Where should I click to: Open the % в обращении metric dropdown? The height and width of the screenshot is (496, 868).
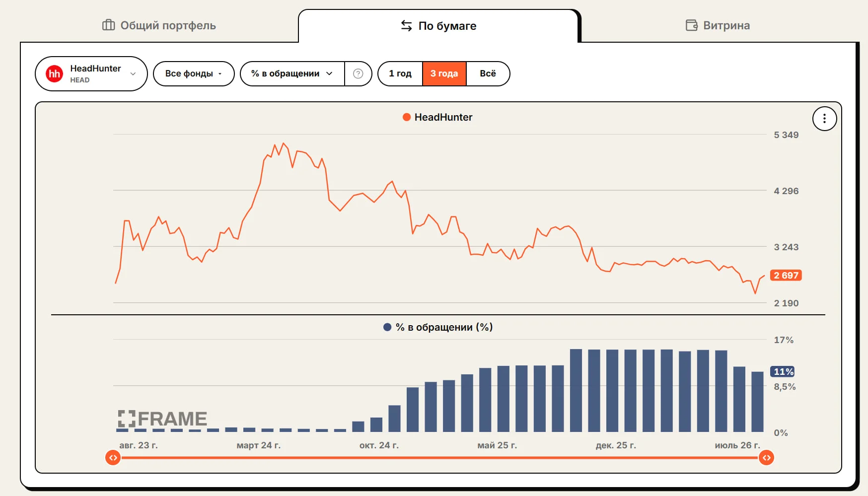tap(292, 73)
